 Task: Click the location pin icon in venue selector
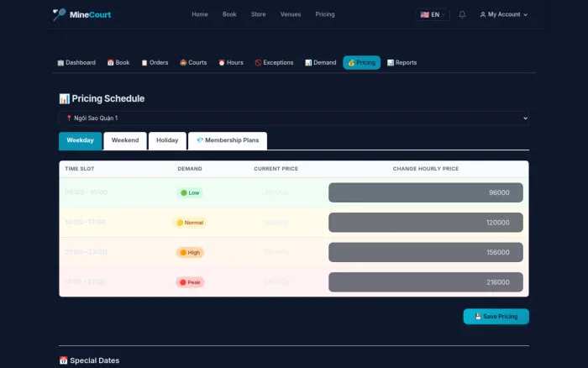[x=69, y=118]
